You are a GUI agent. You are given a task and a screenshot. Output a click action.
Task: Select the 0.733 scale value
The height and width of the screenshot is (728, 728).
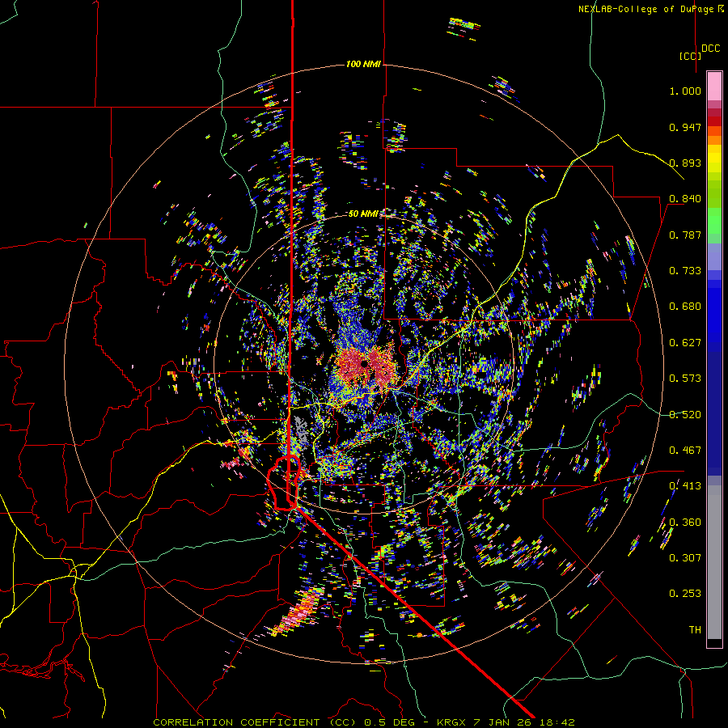click(x=685, y=271)
